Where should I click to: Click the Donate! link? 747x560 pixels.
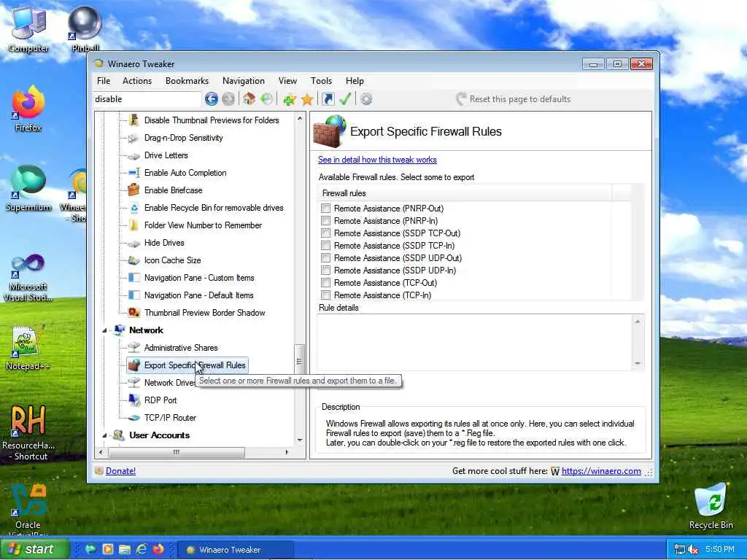(x=120, y=471)
